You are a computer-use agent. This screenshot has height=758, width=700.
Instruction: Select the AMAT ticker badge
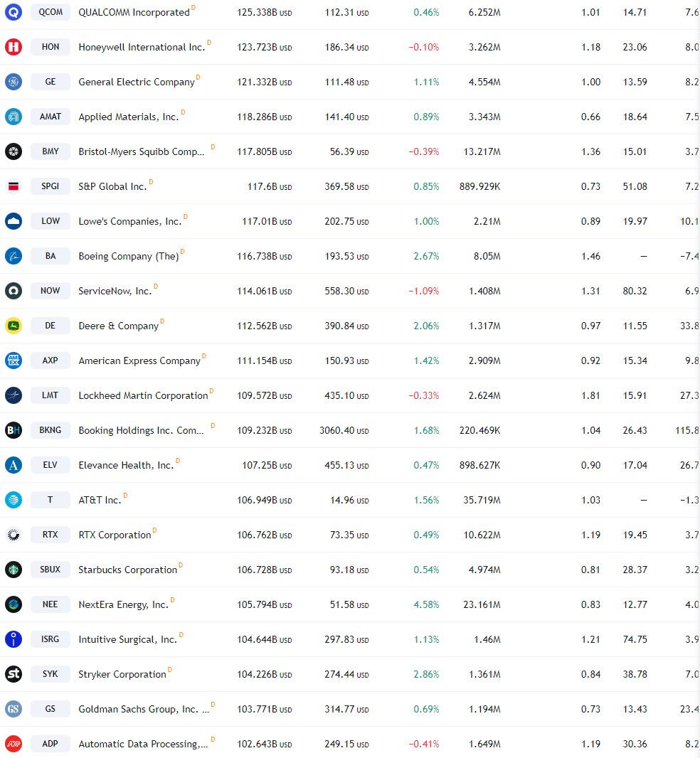coord(51,117)
